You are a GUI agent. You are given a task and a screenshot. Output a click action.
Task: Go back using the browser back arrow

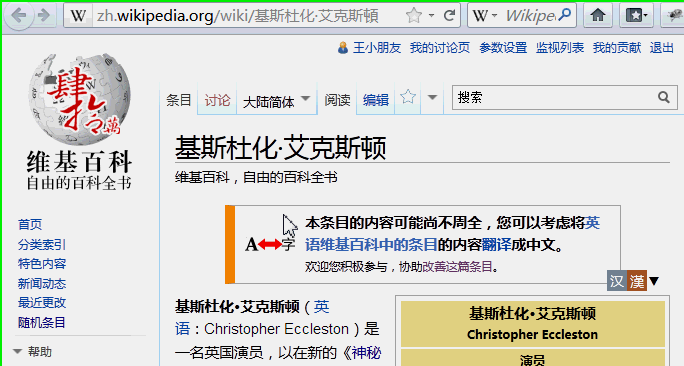tap(19, 16)
